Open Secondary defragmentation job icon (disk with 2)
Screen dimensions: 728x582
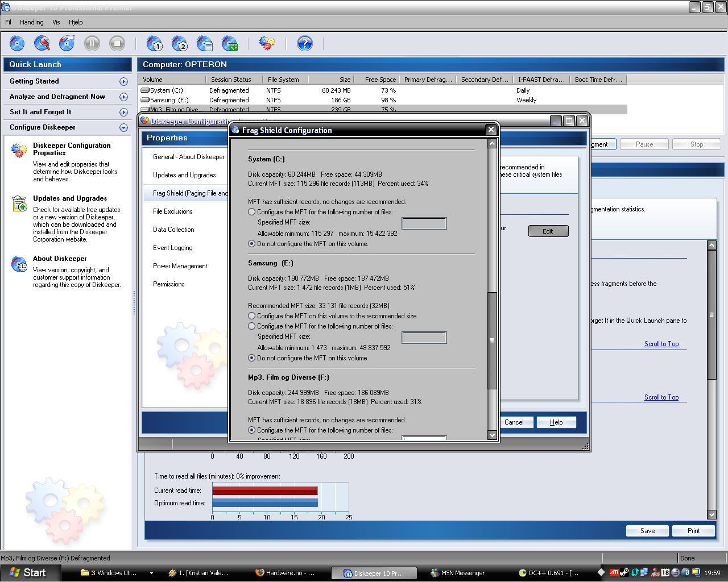click(180, 43)
